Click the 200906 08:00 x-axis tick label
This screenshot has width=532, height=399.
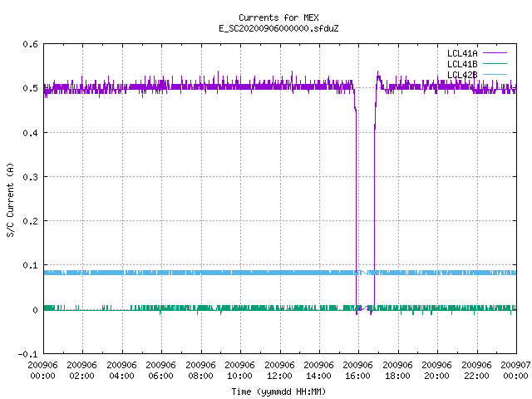pyautogui.click(x=200, y=371)
